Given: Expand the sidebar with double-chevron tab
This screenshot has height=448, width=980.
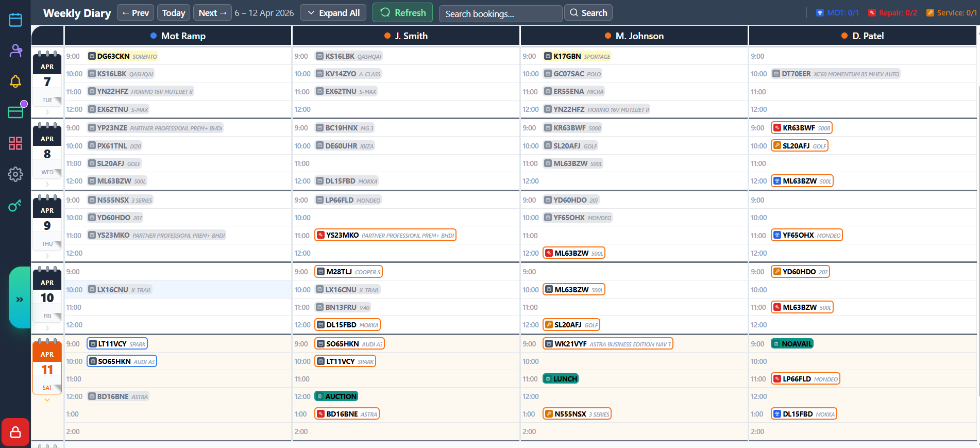Looking at the screenshot, I should (x=20, y=299).
